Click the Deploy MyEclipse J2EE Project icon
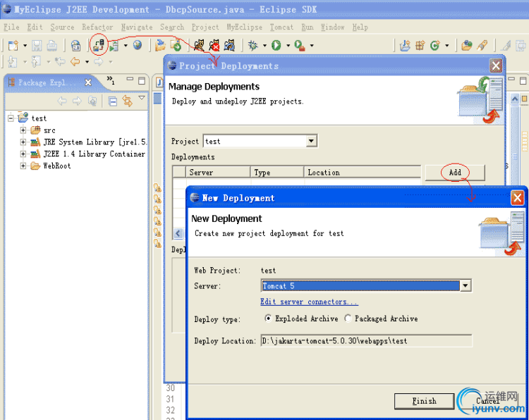The width and height of the screenshot is (529, 420). [x=99, y=45]
